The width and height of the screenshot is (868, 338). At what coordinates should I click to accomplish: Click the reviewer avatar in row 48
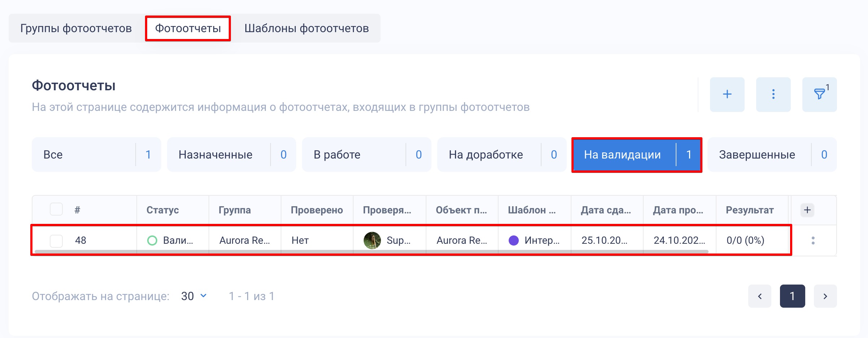tap(372, 240)
